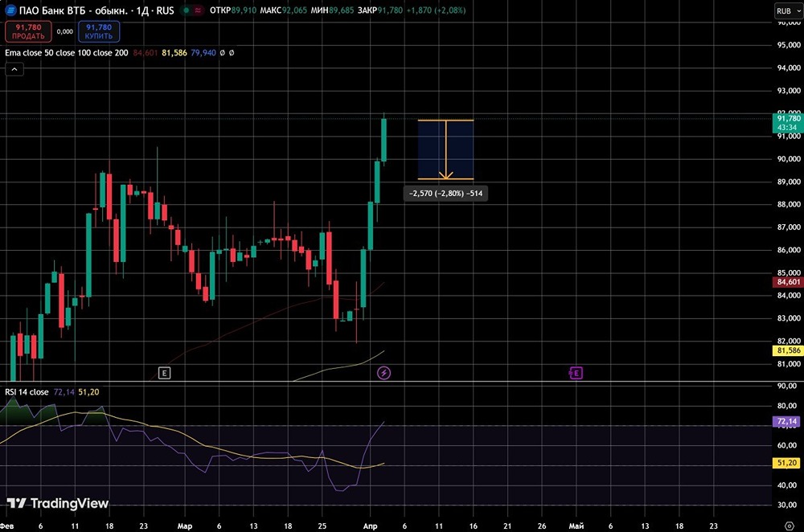Screen dimensions: 804x532
Task: Click the approximate-data wave icon beside status dot
Action: (x=198, y=10)
